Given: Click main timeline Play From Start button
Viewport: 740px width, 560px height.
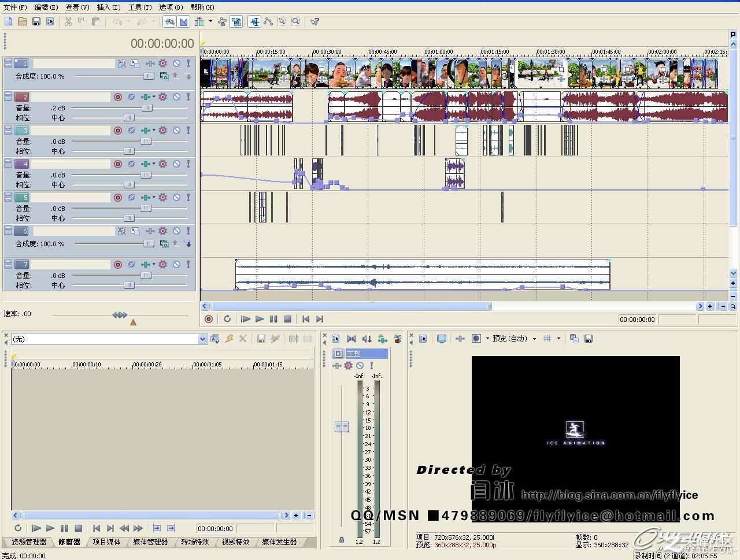Looking at the screenshot, I should pyautogui.click(x=246, y=319).
